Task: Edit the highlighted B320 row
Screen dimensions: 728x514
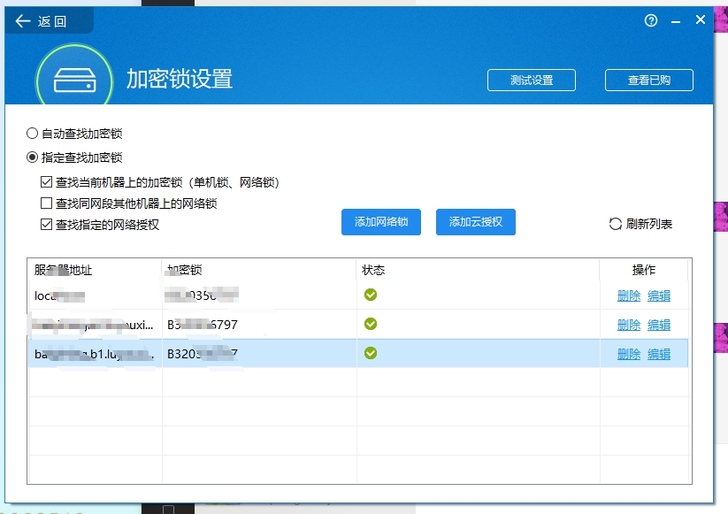Action: coord(659,354)
